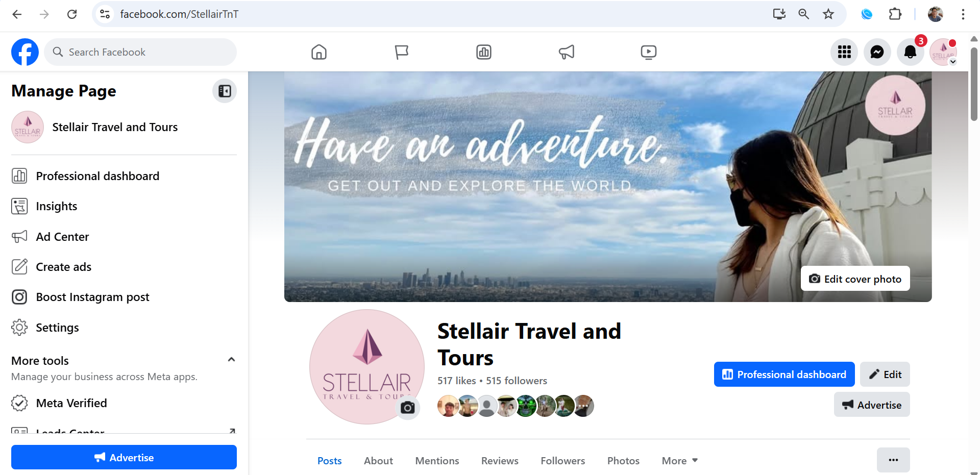Collapse the More tools section
Image resolution: width=980 pixels, height=475 pixels.
[231, 360]
